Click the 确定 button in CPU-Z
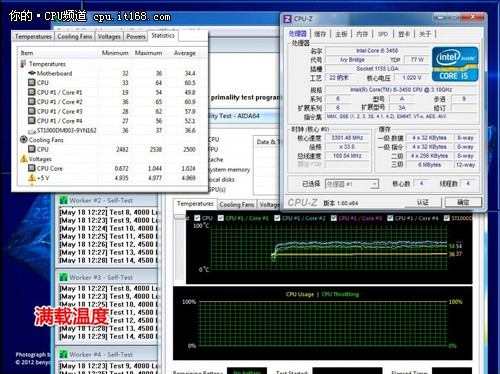500x374 pixels. (x=463, y=202)
